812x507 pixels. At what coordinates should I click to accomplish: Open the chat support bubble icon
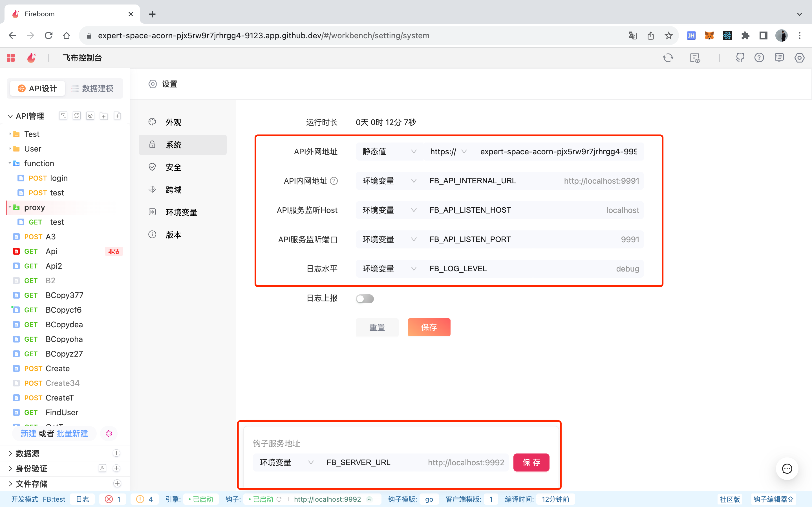pos(787,468)
